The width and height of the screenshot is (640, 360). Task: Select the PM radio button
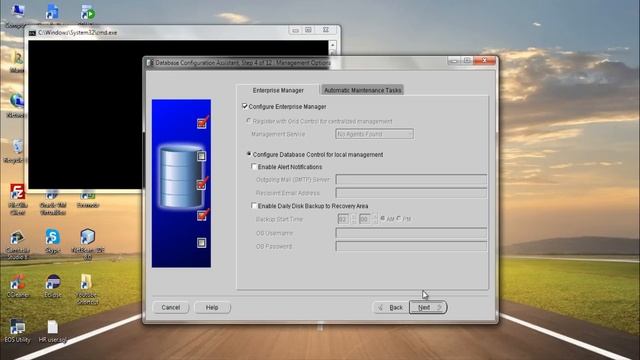399,219
